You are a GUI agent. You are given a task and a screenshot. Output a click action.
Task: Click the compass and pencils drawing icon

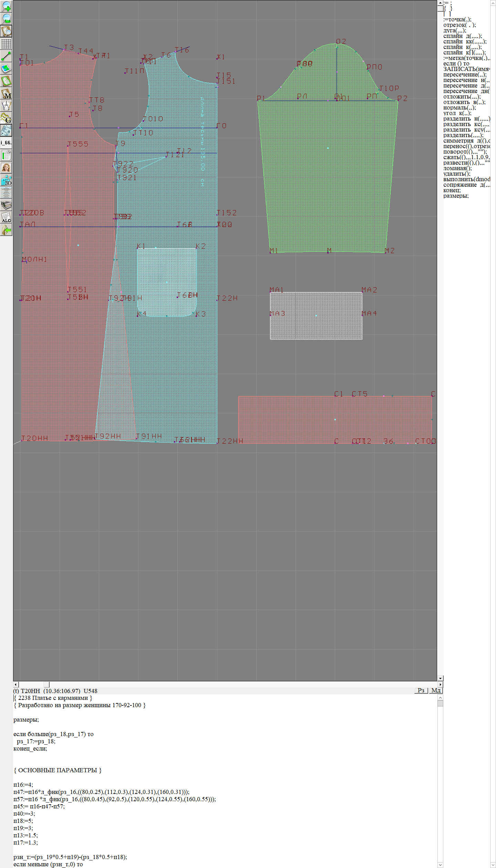(6, 106)
